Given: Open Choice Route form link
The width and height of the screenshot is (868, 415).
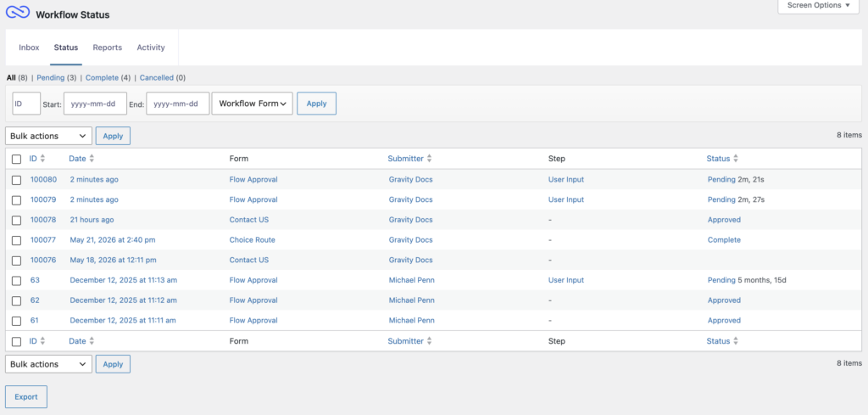Looking at the screenshot, I should (253, 240).
